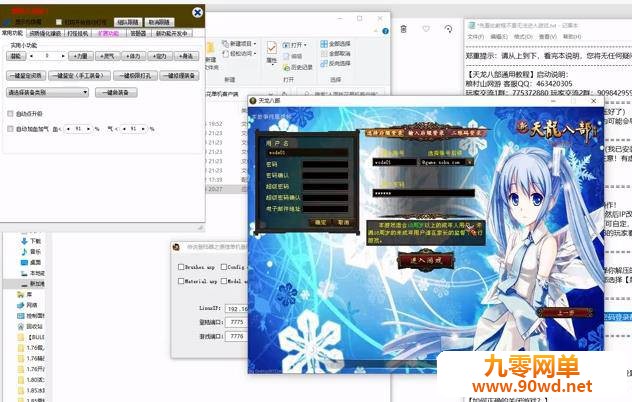
Task: Click right arrow of the 潜能 stepper
Action: (x=63, y=56)
